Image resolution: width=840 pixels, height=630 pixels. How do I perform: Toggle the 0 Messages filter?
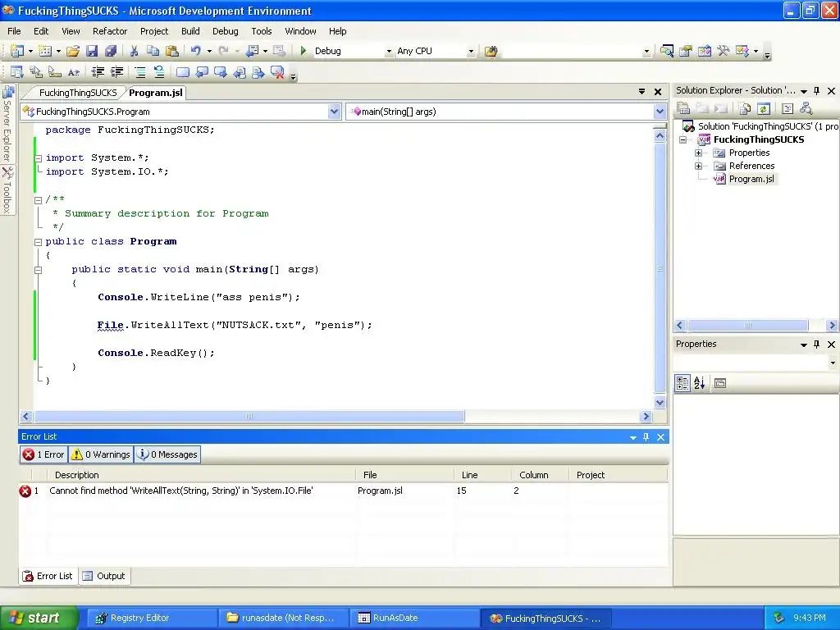167,454
